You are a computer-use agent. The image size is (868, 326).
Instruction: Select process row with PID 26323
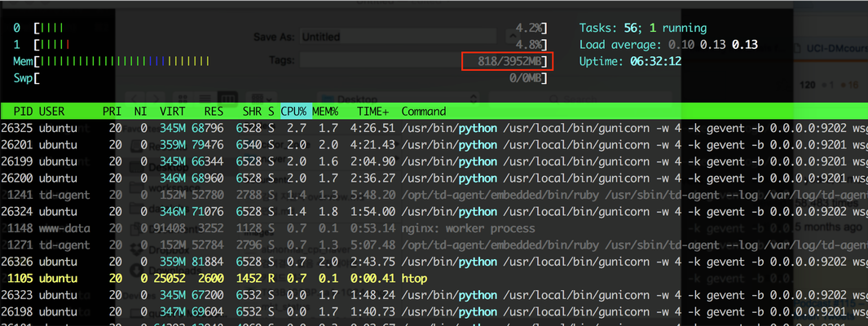(x=434, y=294)
